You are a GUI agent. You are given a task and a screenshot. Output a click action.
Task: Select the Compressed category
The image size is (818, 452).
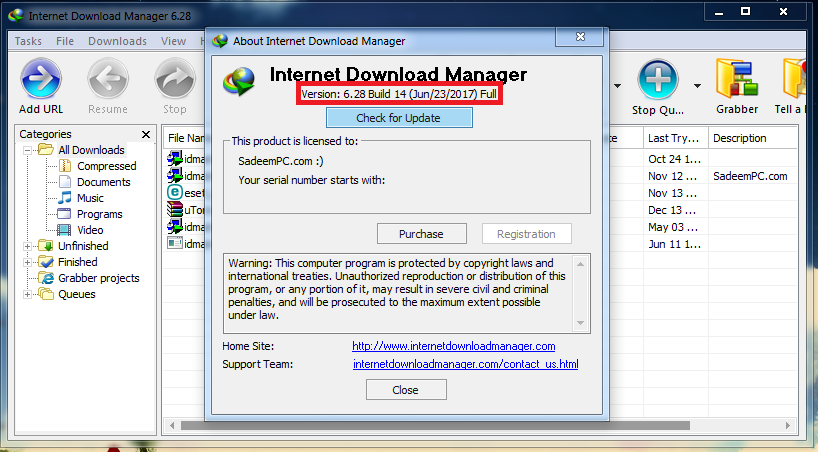pyautogui.click(x=106, y=166)
